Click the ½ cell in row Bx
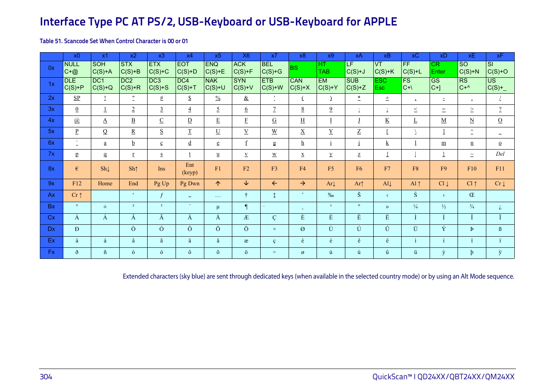 444,207
